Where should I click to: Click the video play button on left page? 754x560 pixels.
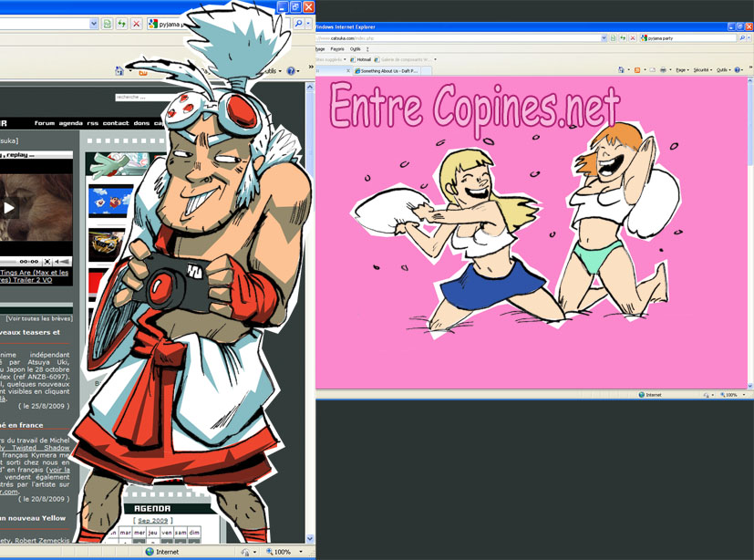point(9,208)
